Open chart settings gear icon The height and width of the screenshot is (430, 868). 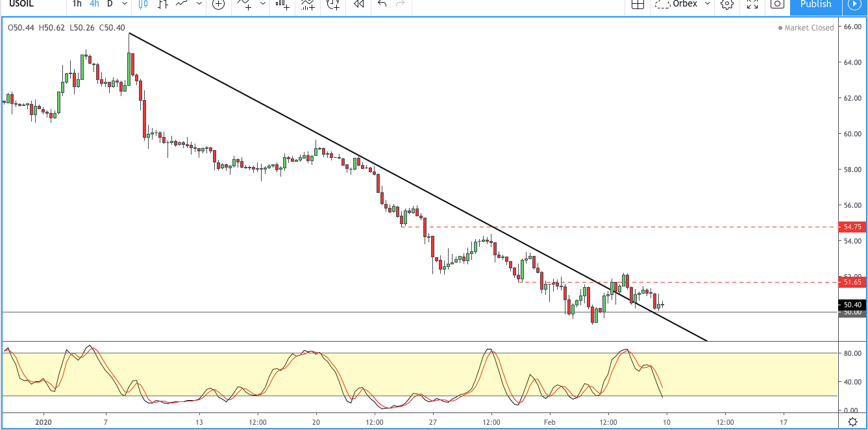click(727, 4)
